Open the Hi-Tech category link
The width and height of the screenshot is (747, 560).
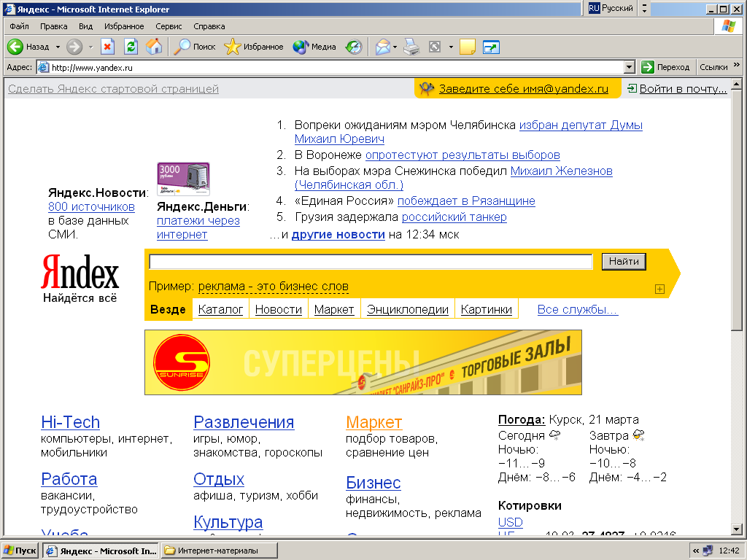point(71,422)
